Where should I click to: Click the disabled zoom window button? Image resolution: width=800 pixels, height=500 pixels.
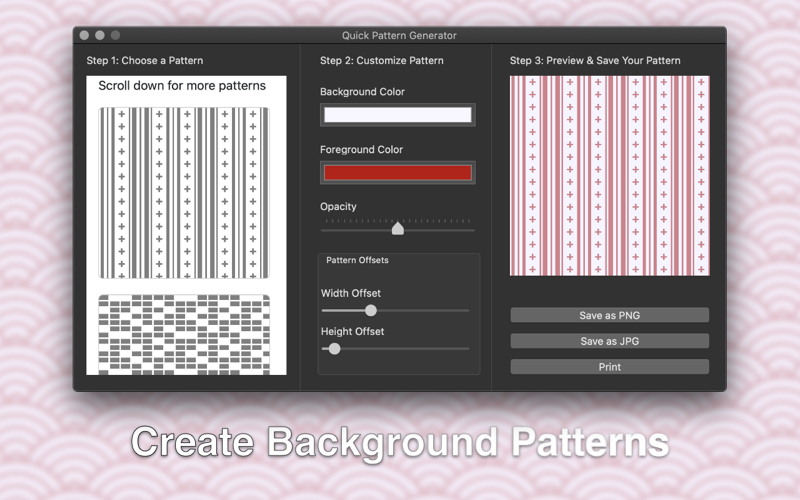click(116, 35)
